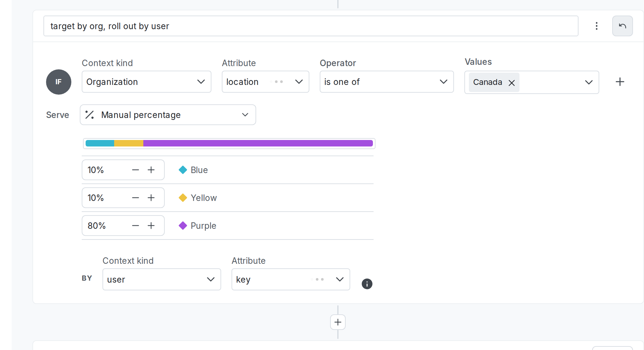Viewport: 644px width, 350px height.
Task: Decrease the Yellow variation percentage
Action: (136, 198)
